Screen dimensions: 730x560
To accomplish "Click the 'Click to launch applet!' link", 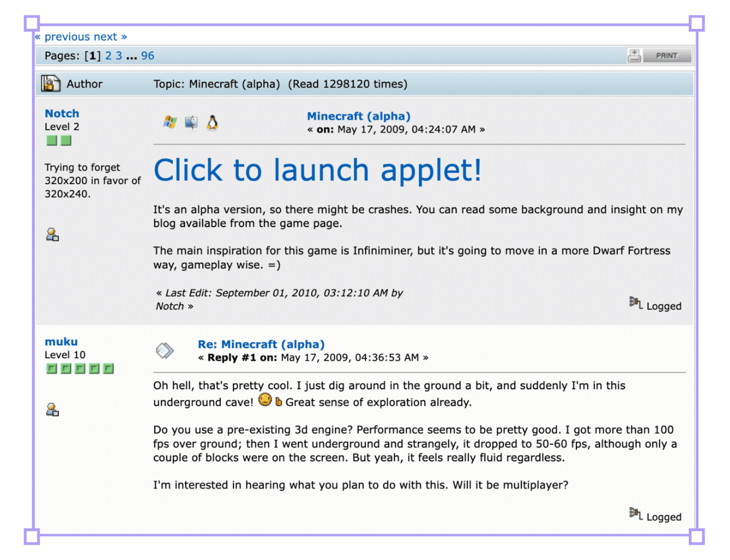I will coord(318,170).
